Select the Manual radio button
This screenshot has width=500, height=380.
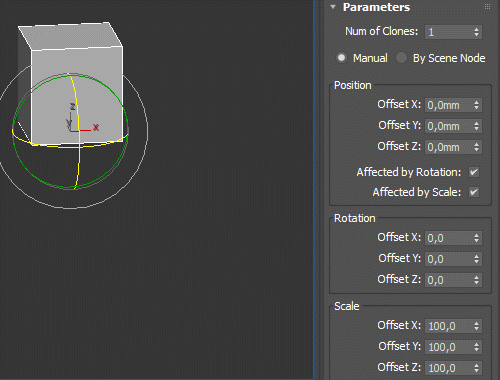[341, 58]
